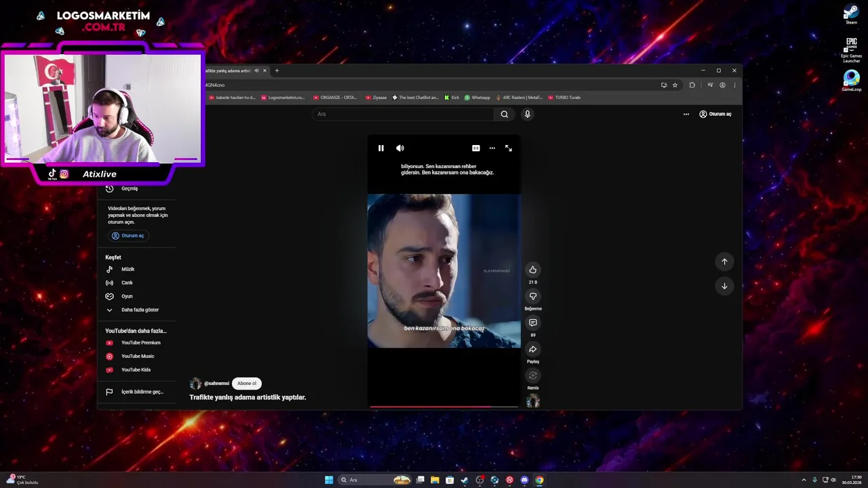Open the The best ChatBot bookmark

tap(415, 98)
